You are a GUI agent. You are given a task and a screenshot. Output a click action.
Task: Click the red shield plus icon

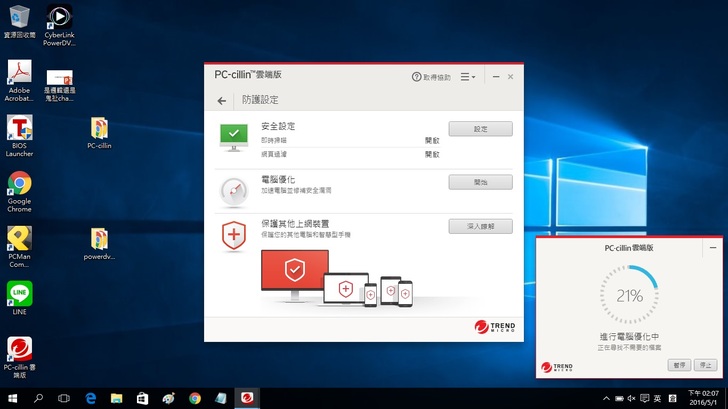coord(234,236)
